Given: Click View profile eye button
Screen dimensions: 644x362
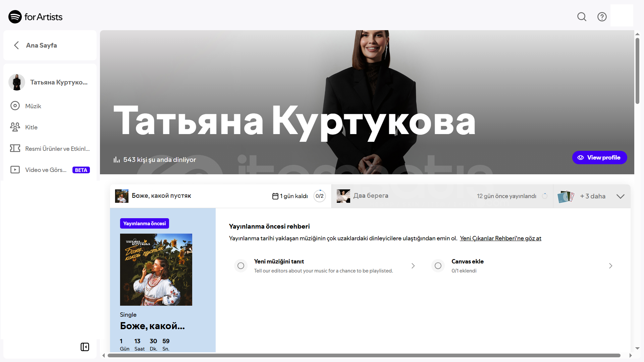Looking at the screenshot, I should (x=599, y=158).
